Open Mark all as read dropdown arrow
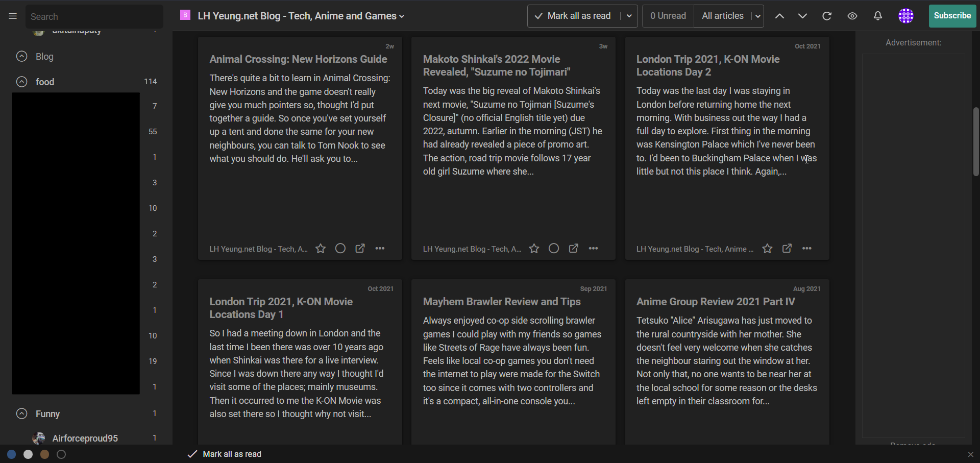The width and height of the screenshot is (980, 463). click(x=629, y=16)
